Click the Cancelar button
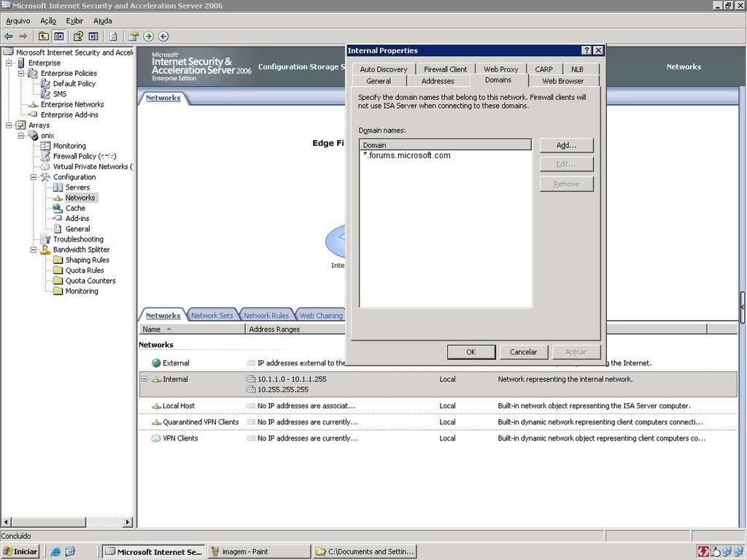 coord(523,352)
